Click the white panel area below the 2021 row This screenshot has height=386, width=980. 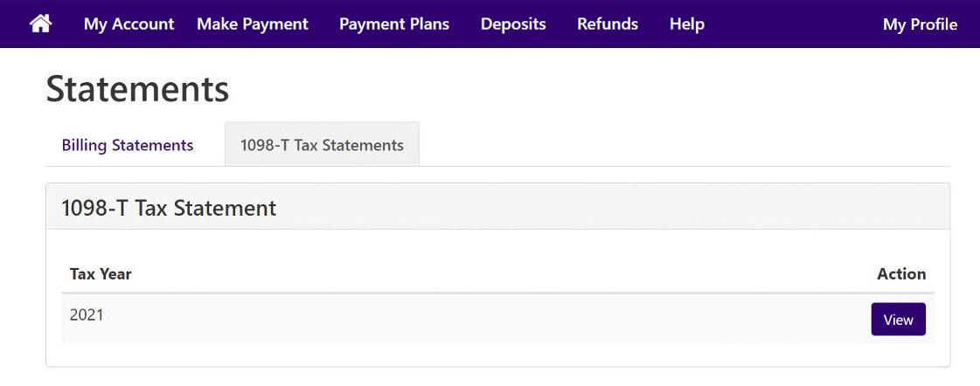[497, 355]
